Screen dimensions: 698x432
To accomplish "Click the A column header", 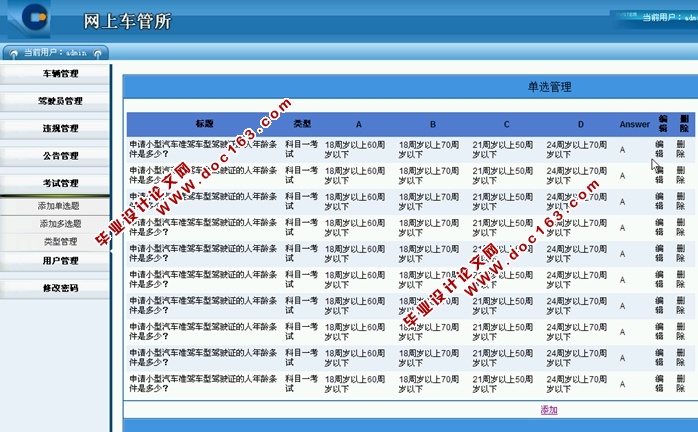I will pyautogui.click(x=358, y=124).
